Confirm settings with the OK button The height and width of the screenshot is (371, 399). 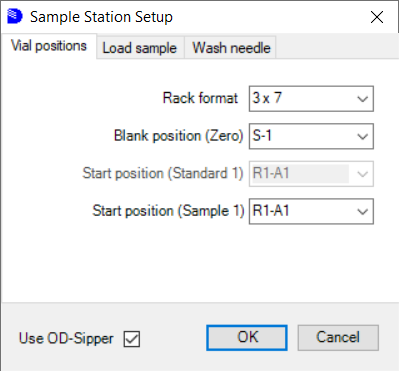pos(247,338)
